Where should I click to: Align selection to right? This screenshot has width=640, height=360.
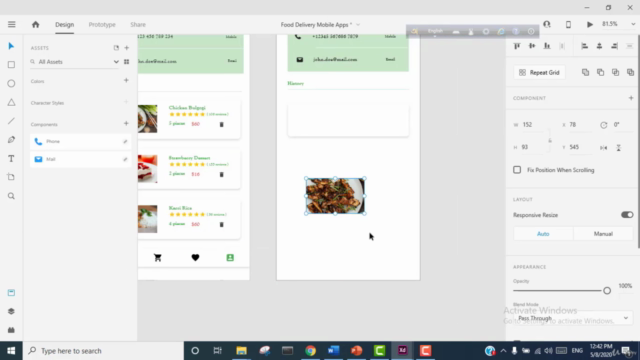614,46
